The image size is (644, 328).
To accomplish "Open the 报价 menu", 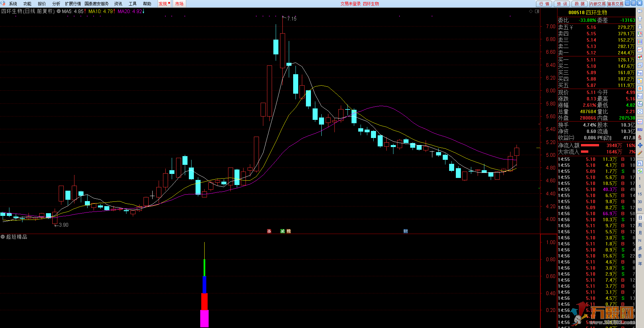I will (42, 4).
